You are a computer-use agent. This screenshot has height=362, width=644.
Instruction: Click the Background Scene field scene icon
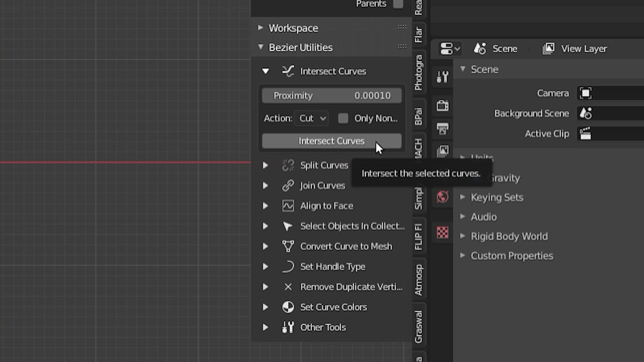586,113
